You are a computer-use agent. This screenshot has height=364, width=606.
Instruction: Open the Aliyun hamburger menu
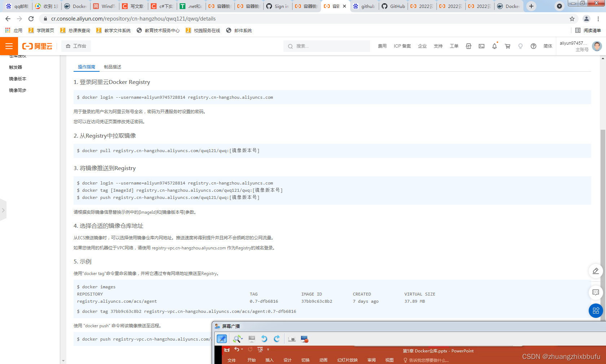pyautogui.click(x=9, y=46)
